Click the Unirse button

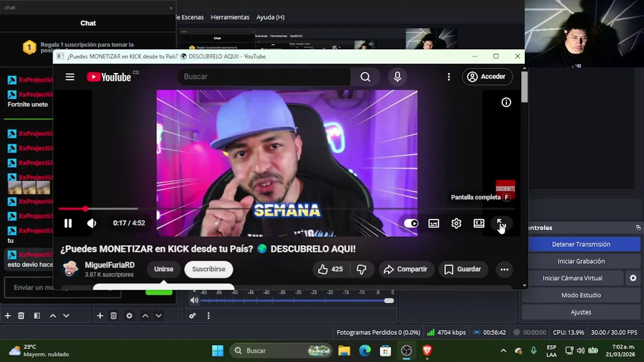[x=164, y=269]
